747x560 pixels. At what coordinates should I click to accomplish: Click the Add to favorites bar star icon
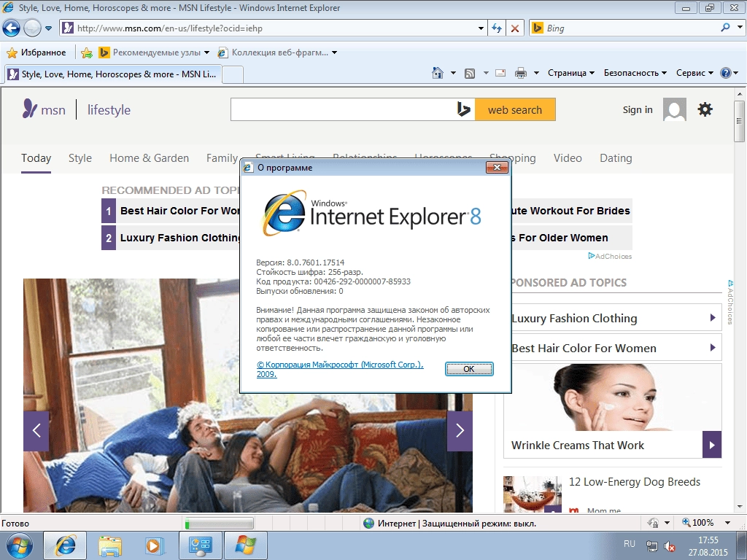pos(87,52)
